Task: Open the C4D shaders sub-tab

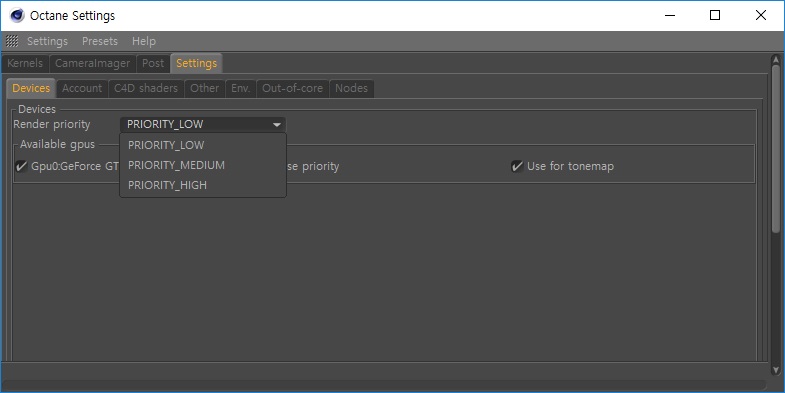Action: [x=146, y=88]
